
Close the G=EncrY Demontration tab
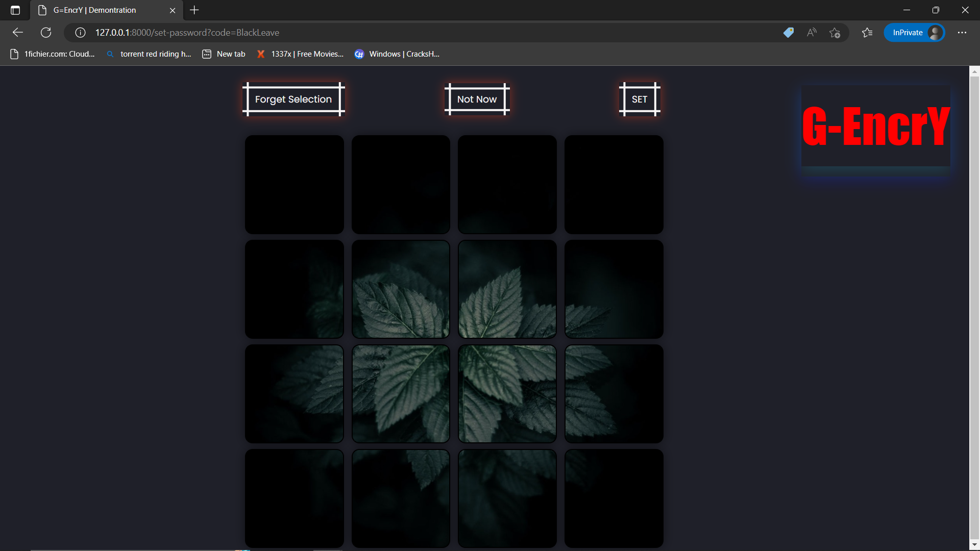173,10
